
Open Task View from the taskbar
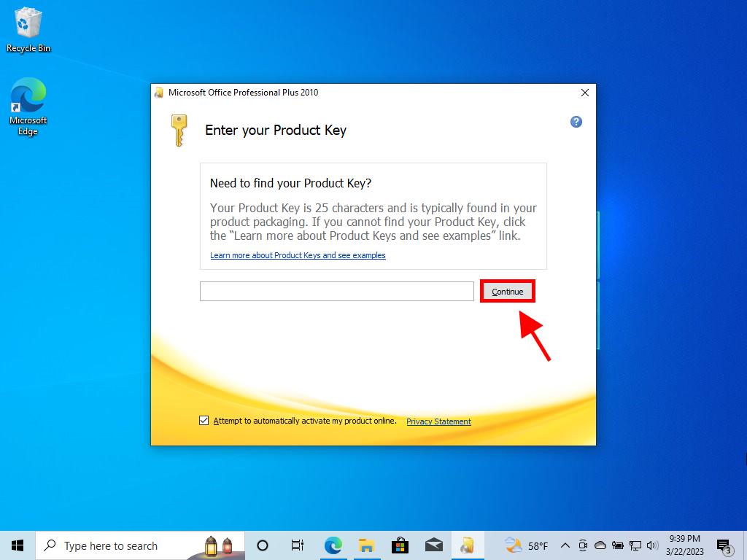click(x=298, y=545)
